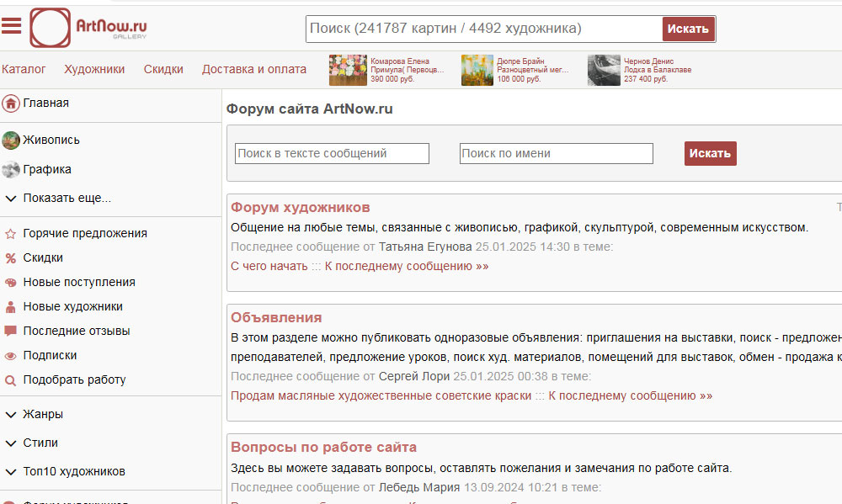This screenshot has height=504, width=842.
Task: Open the Каталог menu item
Action: tap(24, 70)
